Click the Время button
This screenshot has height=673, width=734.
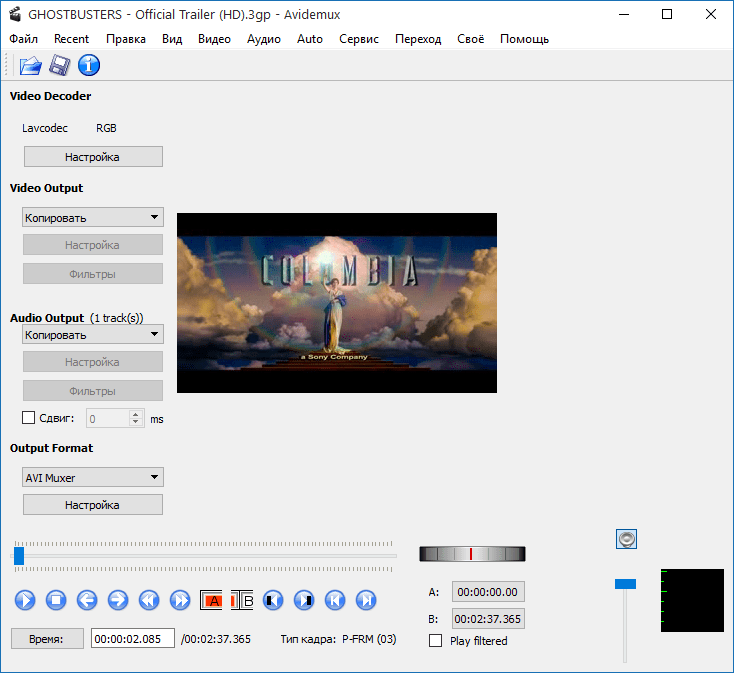(x=47, y=639)
